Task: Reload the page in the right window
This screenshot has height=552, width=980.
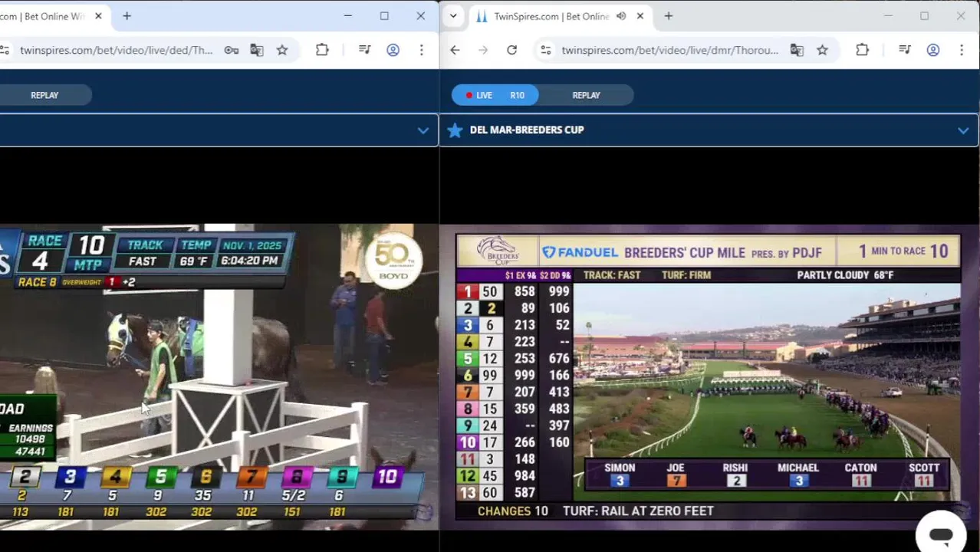Action: tap(511, 51)
